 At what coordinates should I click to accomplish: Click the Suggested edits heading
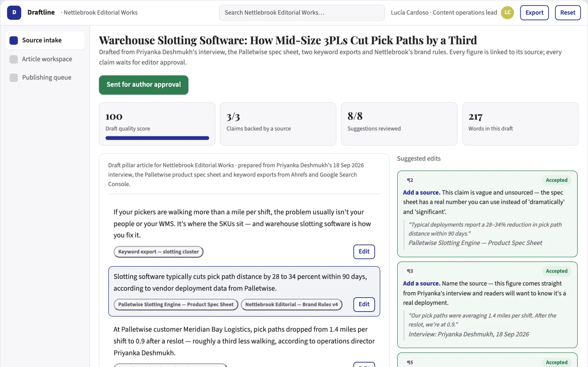pos(419,159)
